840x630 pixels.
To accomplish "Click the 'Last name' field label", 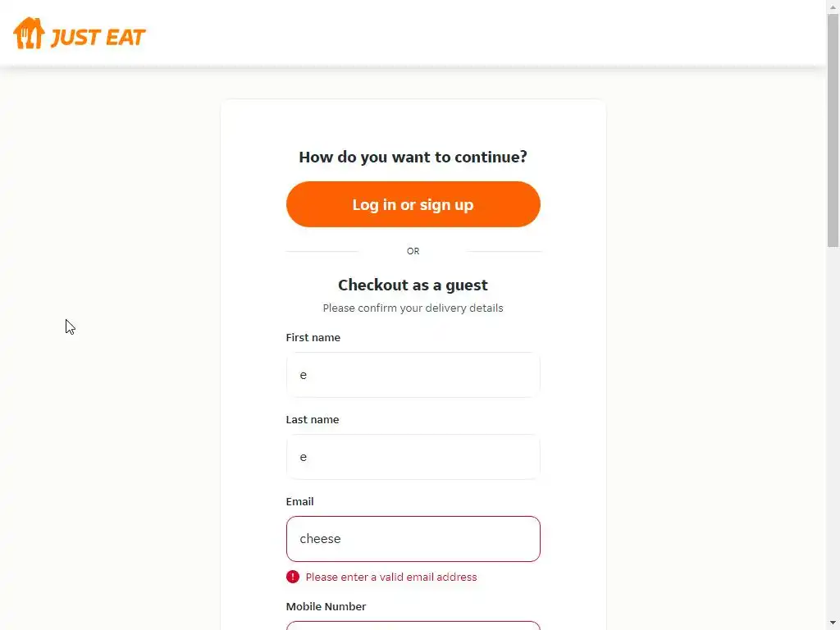I will (312, 419).
